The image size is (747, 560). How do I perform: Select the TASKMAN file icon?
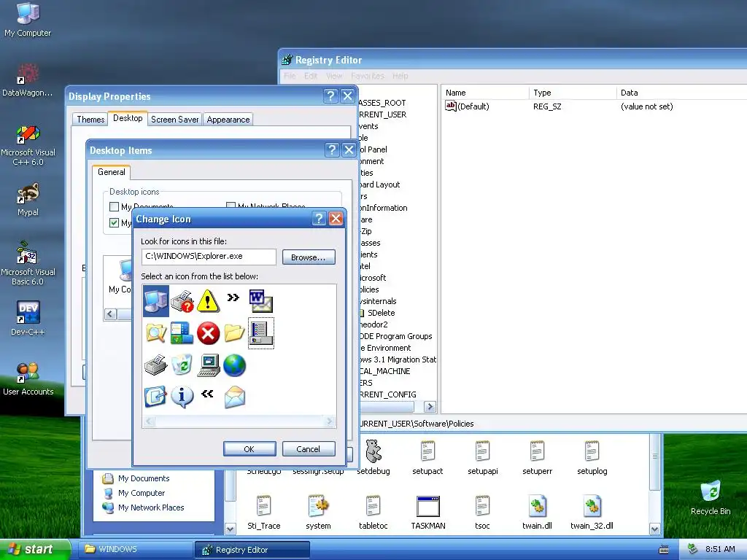pos(427,513)
